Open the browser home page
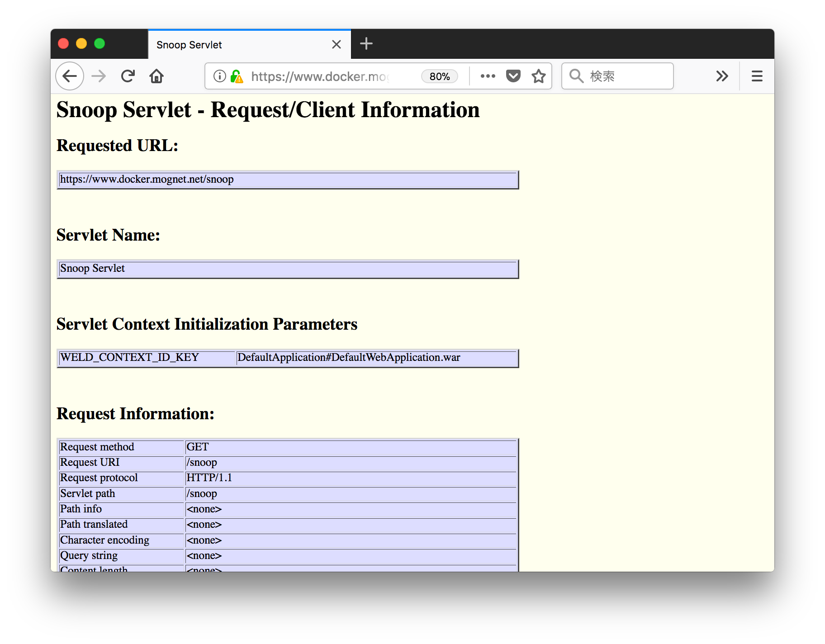This screenshot has height=644, width=825. [x=156, y=76]
